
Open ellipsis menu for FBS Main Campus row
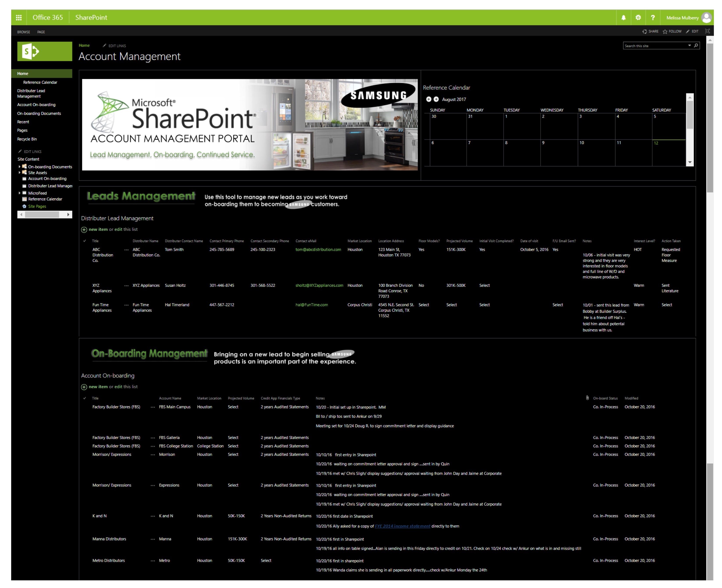tap(153, 407)
